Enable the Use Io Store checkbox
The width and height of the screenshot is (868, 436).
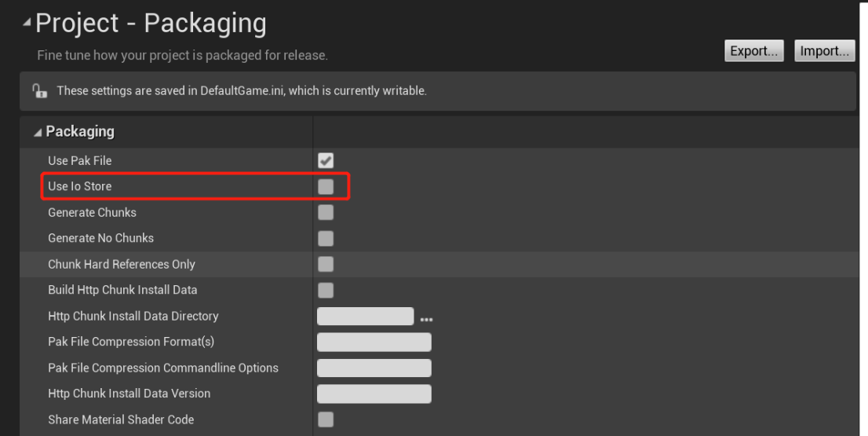(x=326, y=187)
